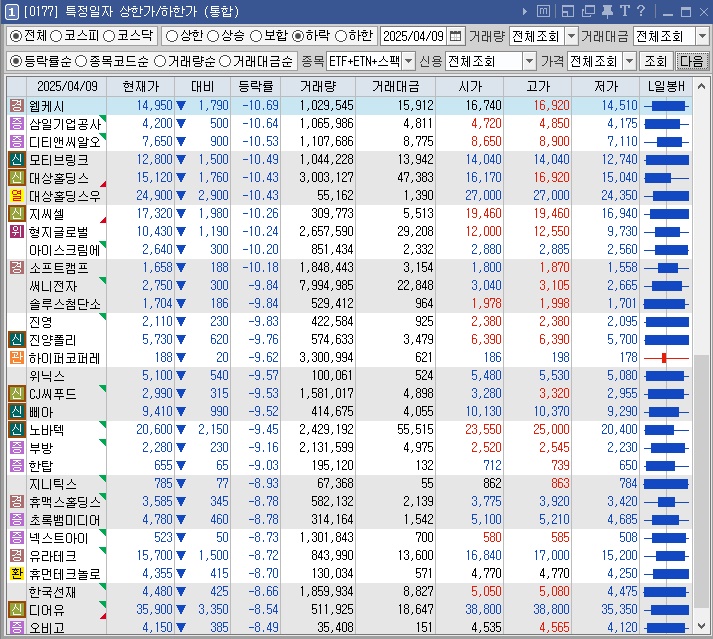Click the duplicate-window icon in title bar
The width and height of the screenshot is (713, 639).
tap(588, 11)
